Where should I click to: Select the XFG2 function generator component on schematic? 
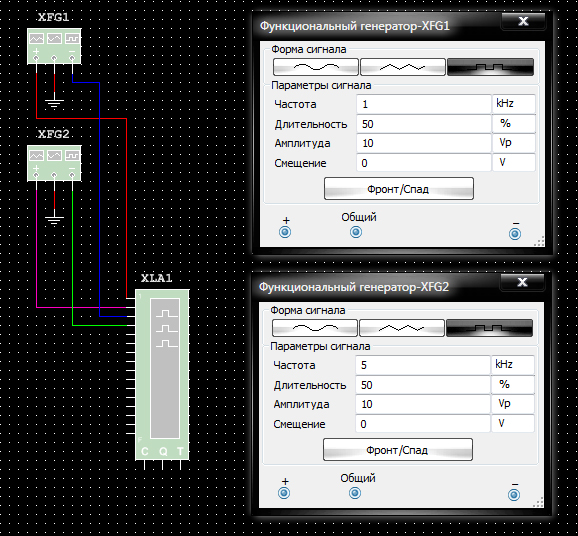pyautogui.click(x=54, y=163)
